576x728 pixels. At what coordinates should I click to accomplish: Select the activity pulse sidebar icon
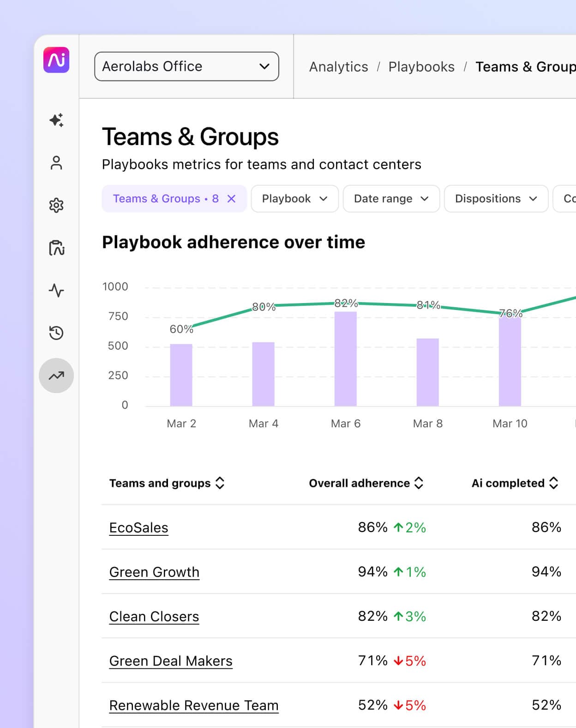pos(56,291)
